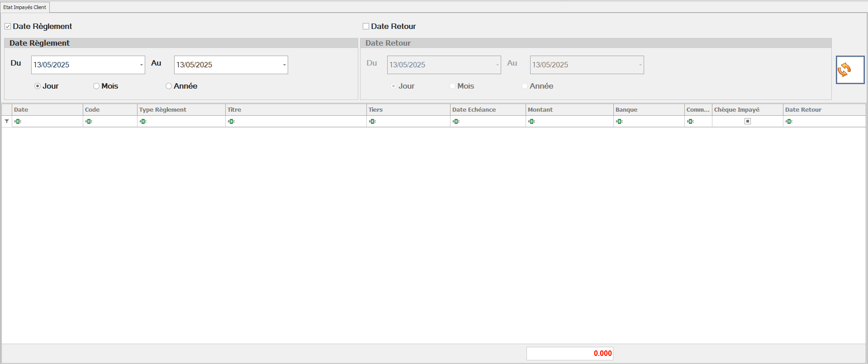The image size is (868, 364).
Task: Click the Tiers column filter operator icon
Action: [x=373, y=121]
